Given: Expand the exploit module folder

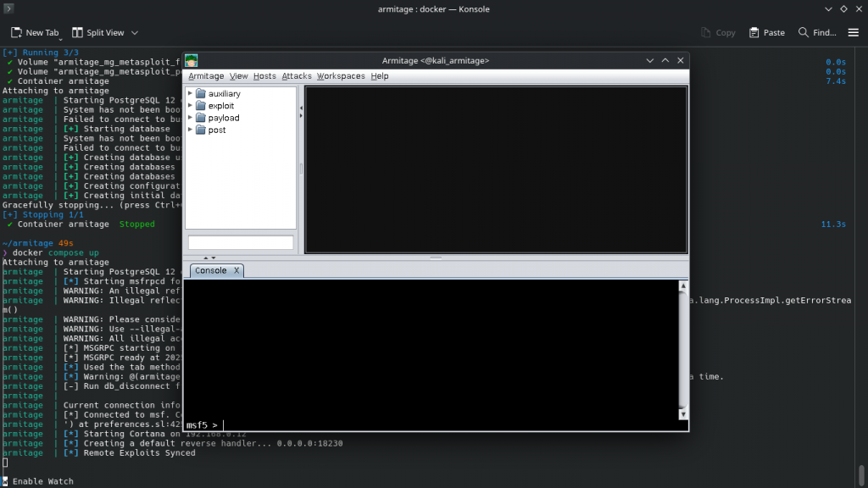Looking at the screenshot, I should [x=190, y=105].
